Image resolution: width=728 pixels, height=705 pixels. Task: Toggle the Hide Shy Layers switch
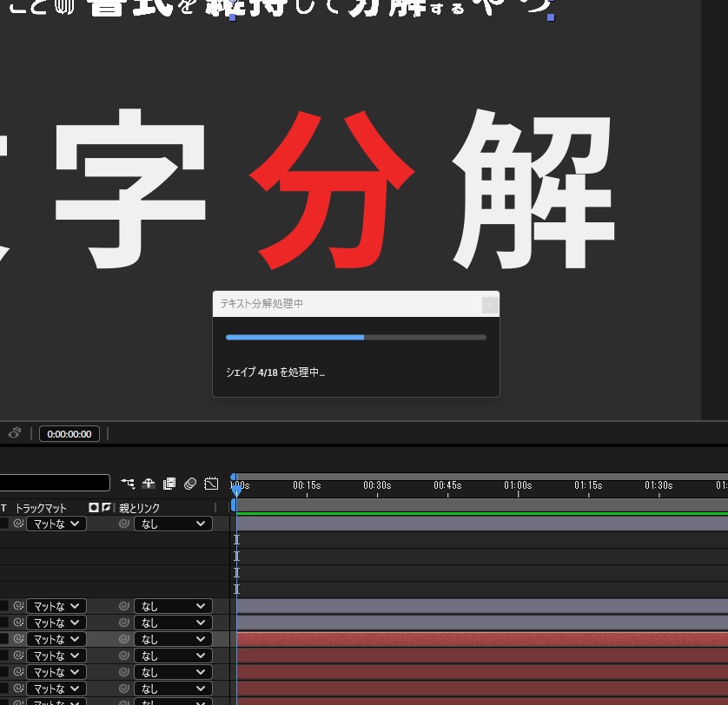[x=149, y=483]
